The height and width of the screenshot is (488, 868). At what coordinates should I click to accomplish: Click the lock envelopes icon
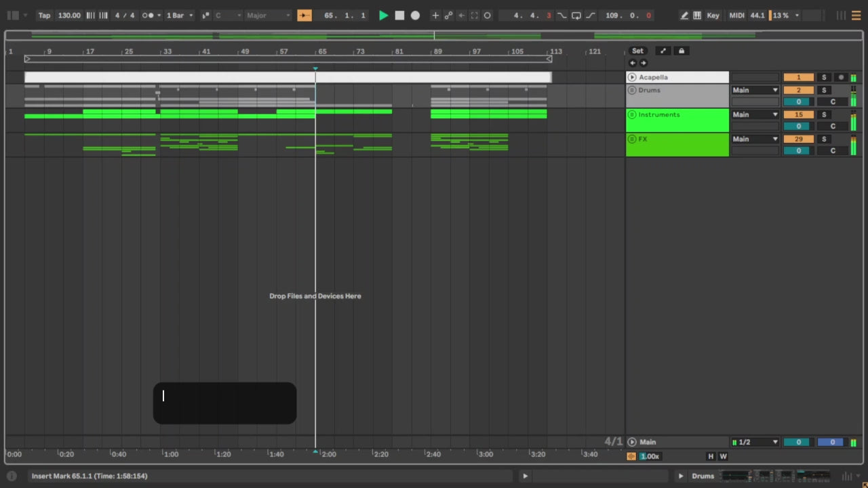(x=682, y=51)
